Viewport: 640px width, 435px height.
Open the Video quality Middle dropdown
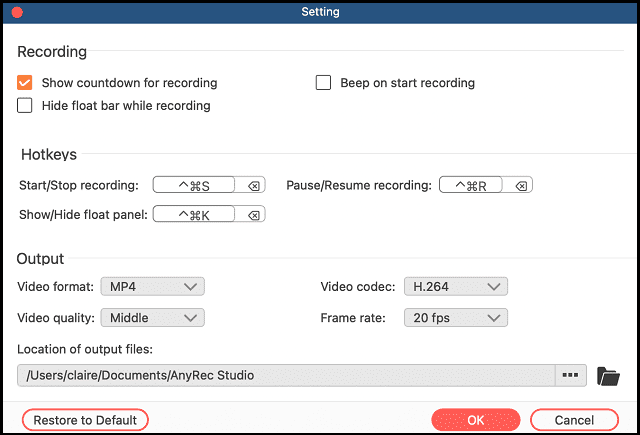[x=153, y=317]
